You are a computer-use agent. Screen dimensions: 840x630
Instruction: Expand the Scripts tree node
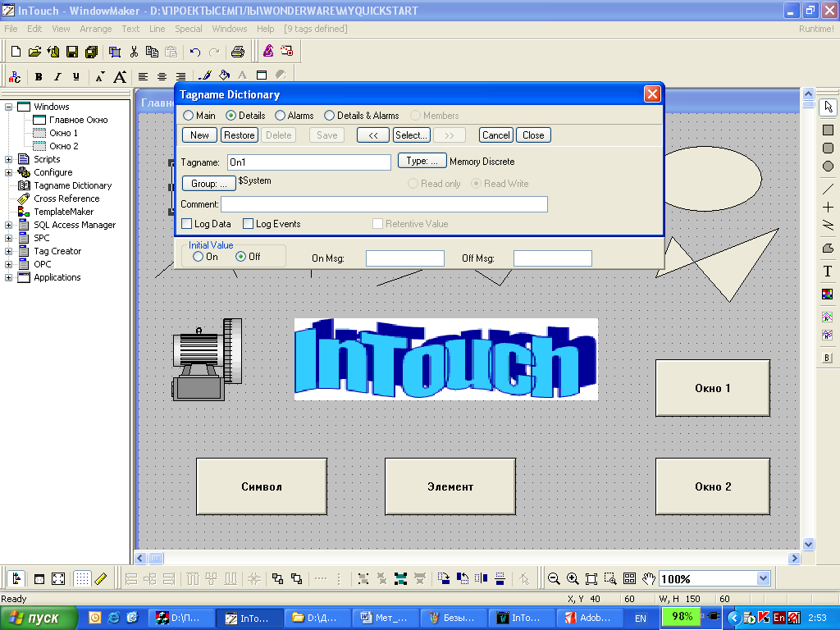(x=8, y=159)
